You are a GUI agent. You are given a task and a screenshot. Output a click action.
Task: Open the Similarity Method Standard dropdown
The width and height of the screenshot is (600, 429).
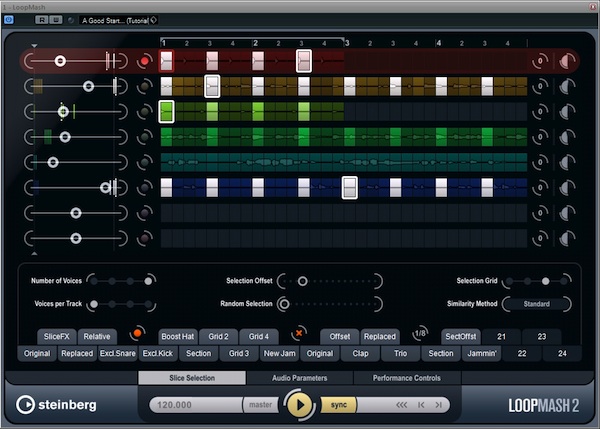click(536, 304)
